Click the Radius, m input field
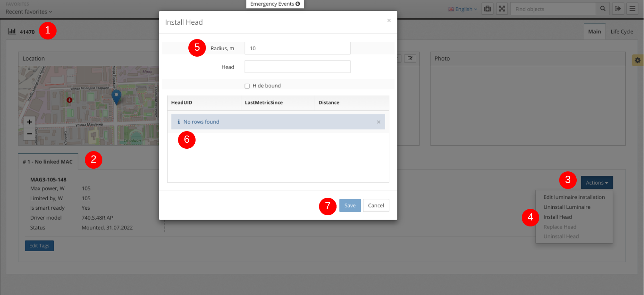Viewport: 644px width, 295px height. 297,48
